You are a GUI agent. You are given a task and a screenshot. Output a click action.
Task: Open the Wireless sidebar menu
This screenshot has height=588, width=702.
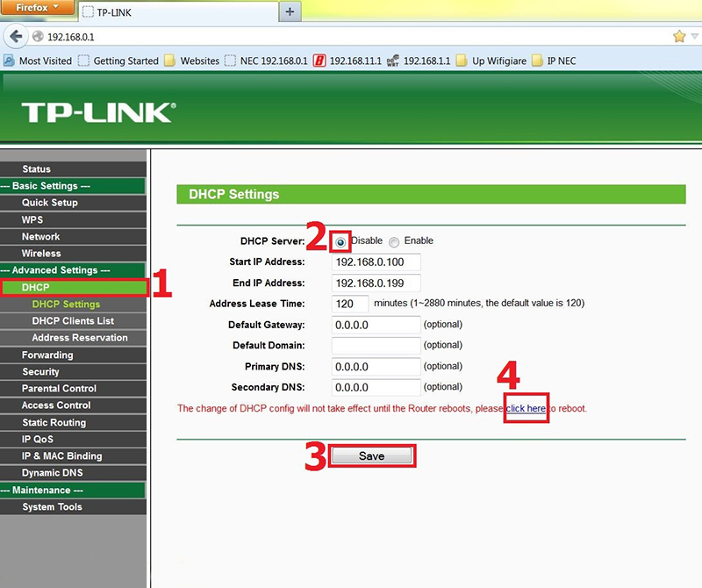[73, 254]
